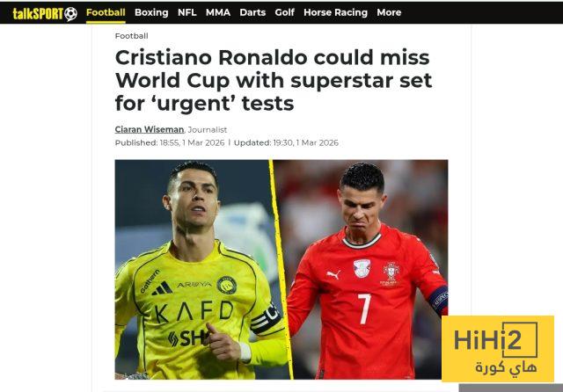Open the Horse Racing section
Viewport: 563px width, 392px height.
pyautogui.click(x=335, y=12)
